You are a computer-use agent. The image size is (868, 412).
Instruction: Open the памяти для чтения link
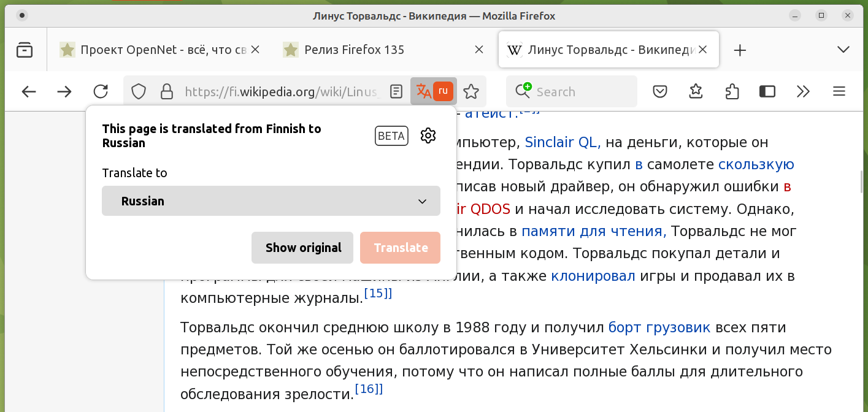[x=594, y=232]
